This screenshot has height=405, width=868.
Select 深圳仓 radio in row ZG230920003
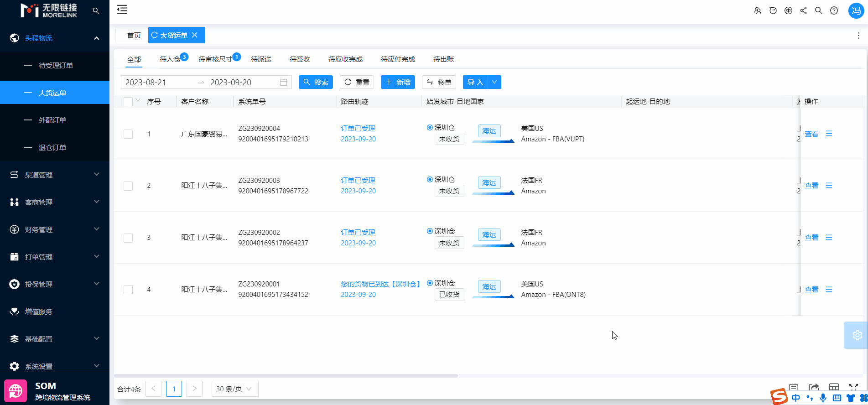(430, 180)
